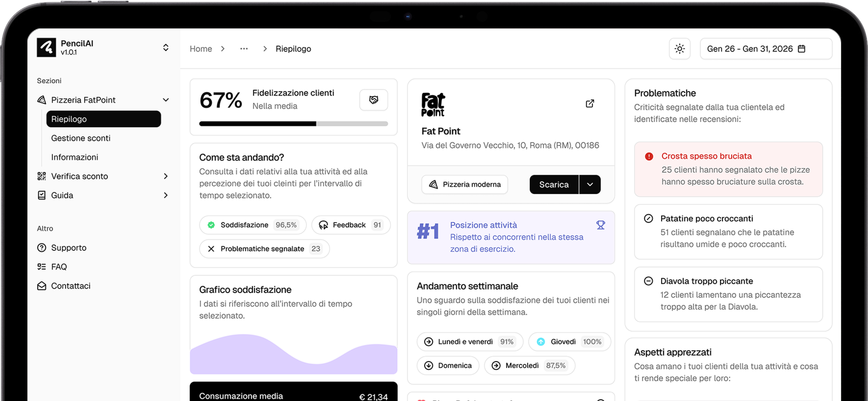Click the right-arrow icon on Mercoledì
Image resolution: width=868 pixels, height=401 pixels.
(496, 365)
